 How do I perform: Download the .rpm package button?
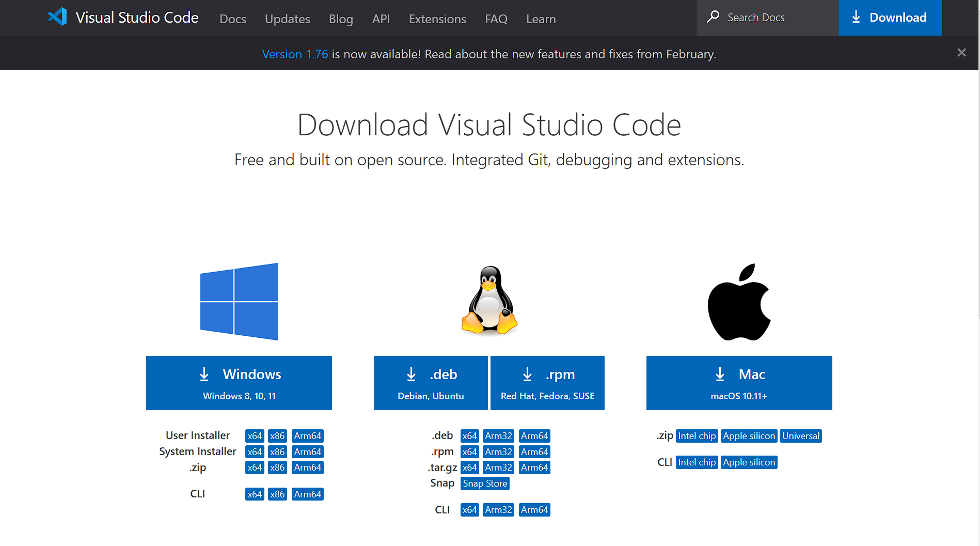[x=547, y=383]
